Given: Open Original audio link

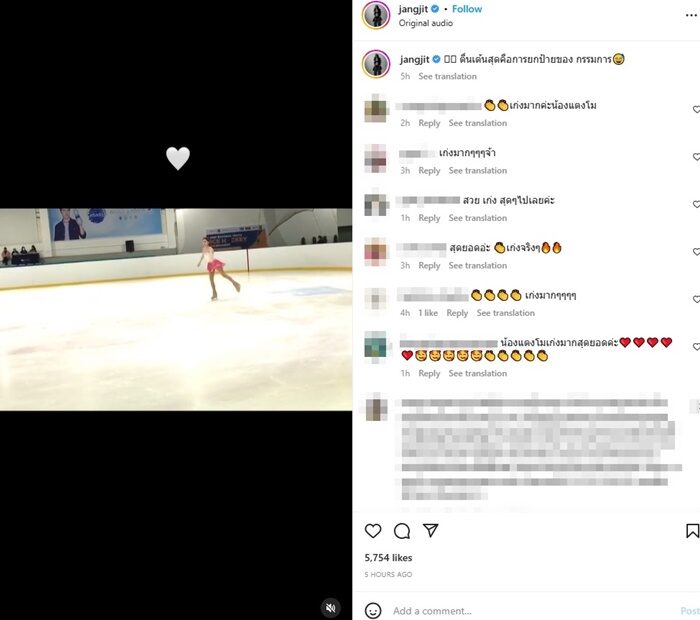Looking at the screenshot, I should point(425,23).
